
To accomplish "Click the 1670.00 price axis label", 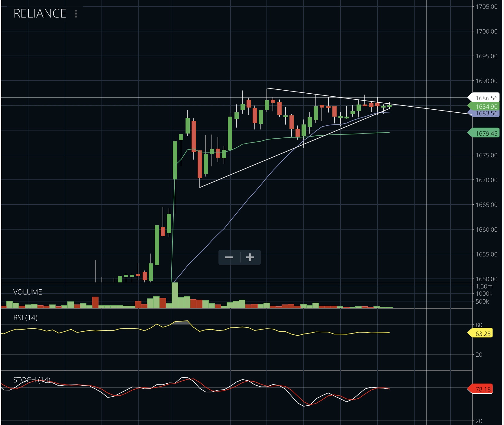I will coord(486,180).
